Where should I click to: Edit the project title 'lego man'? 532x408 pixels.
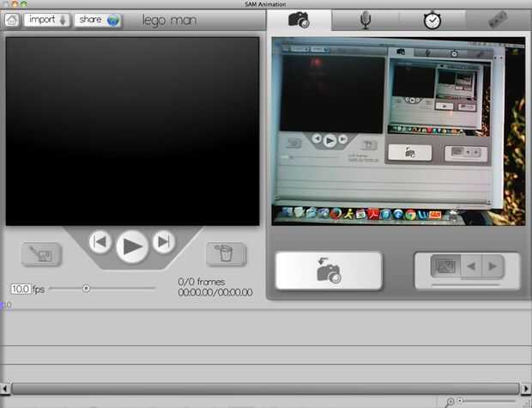169,21
